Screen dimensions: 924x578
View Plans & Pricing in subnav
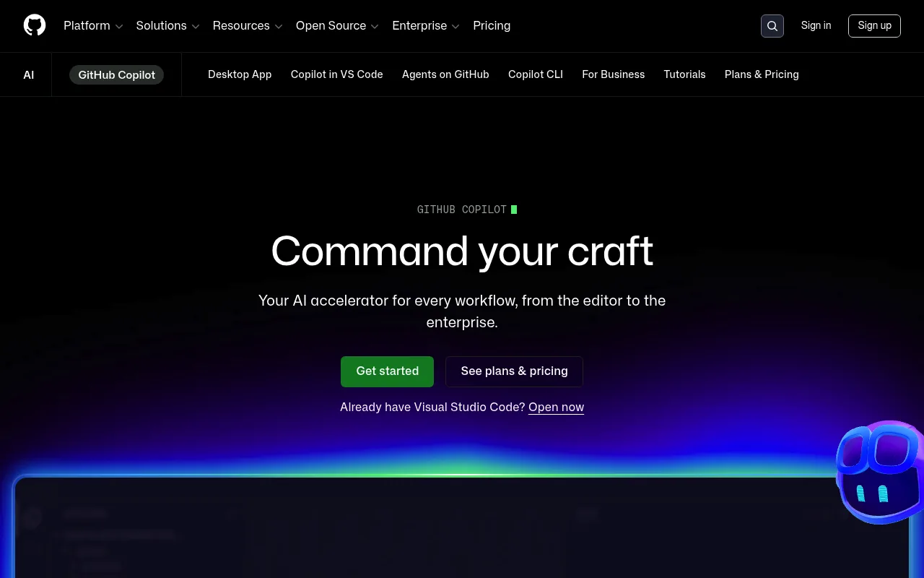tap(762, 74)
